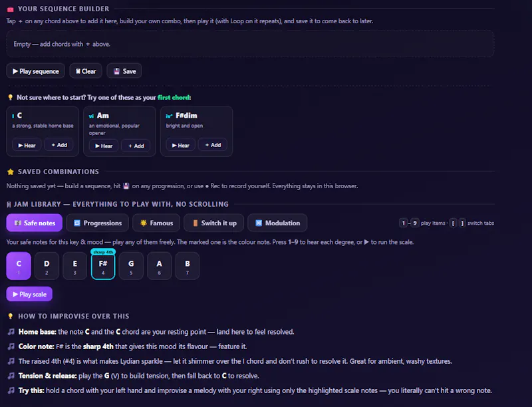Image resolution: width=532 pixels, height=407 pixels.
Task: Play the E note degree 3
Action: tap(75, 266)
